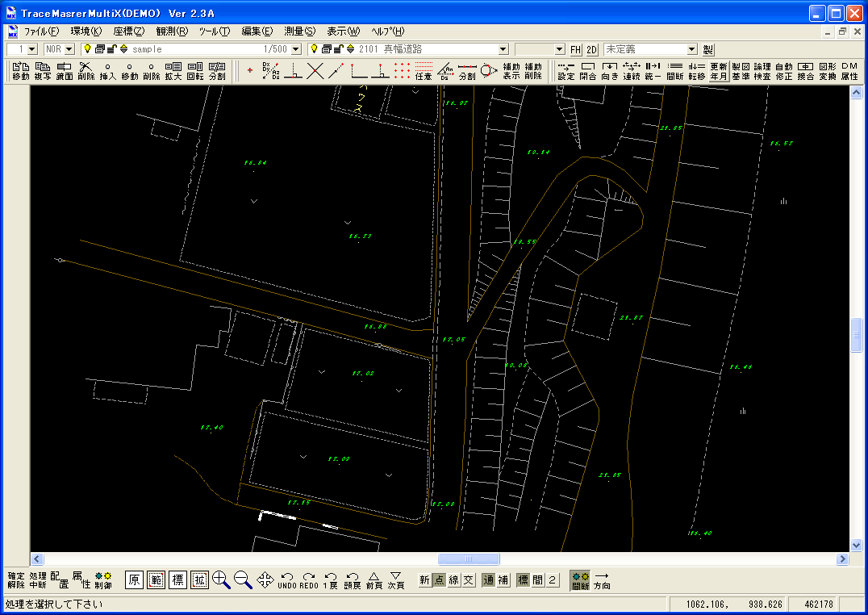Click the 補助削除 button
Image resolution: width=868 pixels, height=615 pixels.
click(x=532, y=71)
